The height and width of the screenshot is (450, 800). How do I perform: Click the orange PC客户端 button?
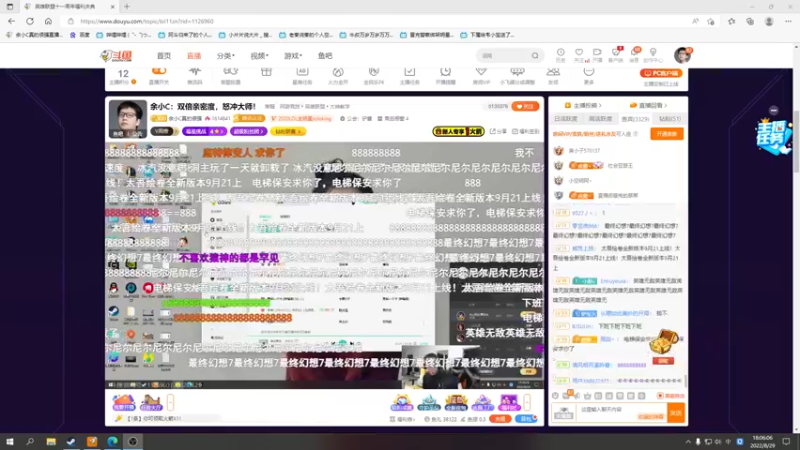coord(661,73)
